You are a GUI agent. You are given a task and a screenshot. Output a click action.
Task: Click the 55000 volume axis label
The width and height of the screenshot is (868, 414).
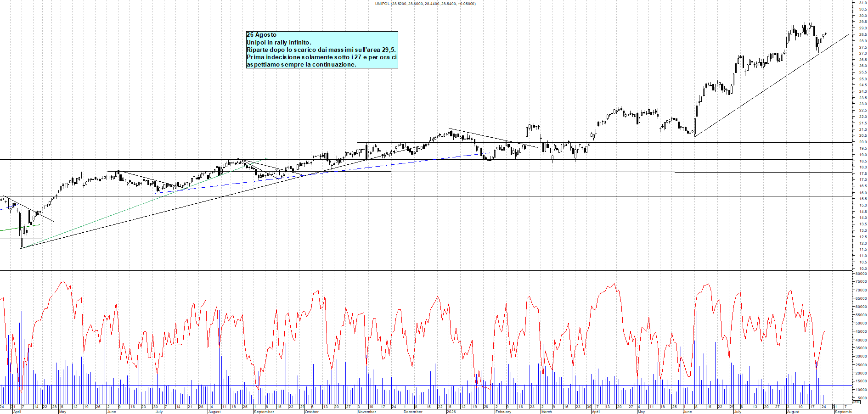(x=861, y=315)
